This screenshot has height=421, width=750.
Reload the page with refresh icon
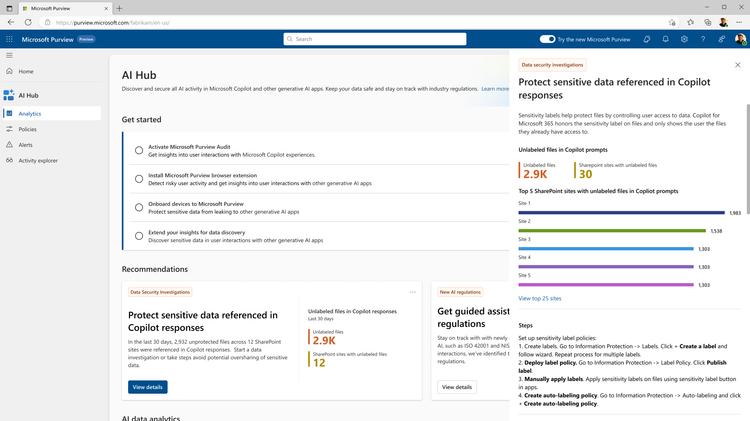(x=28, y=22)
